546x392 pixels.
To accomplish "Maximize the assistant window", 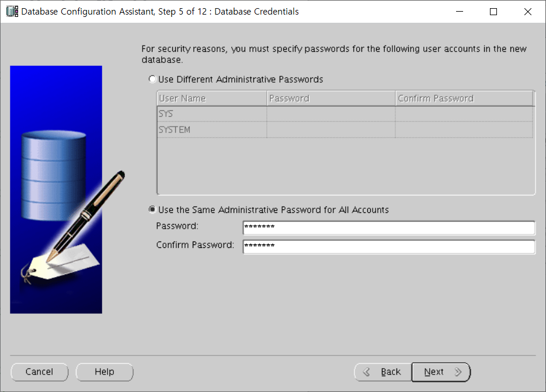I will (493, 12).
